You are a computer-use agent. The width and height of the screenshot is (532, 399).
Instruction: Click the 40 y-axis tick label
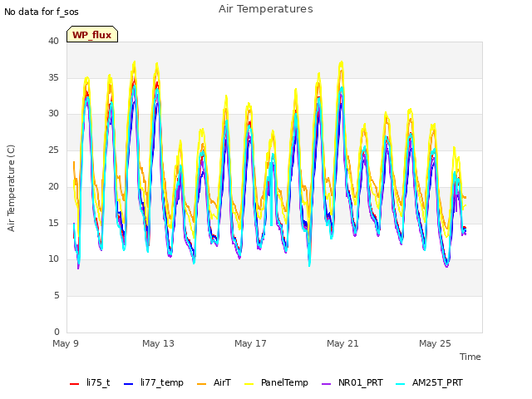click(x=53, y=41)
